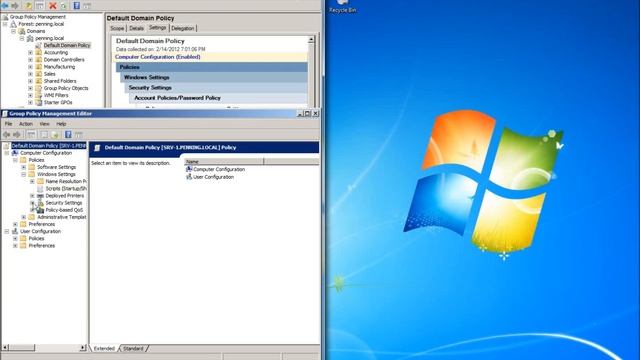
Task: Expand the Group Policy Objects node
Action: point(30,88)
